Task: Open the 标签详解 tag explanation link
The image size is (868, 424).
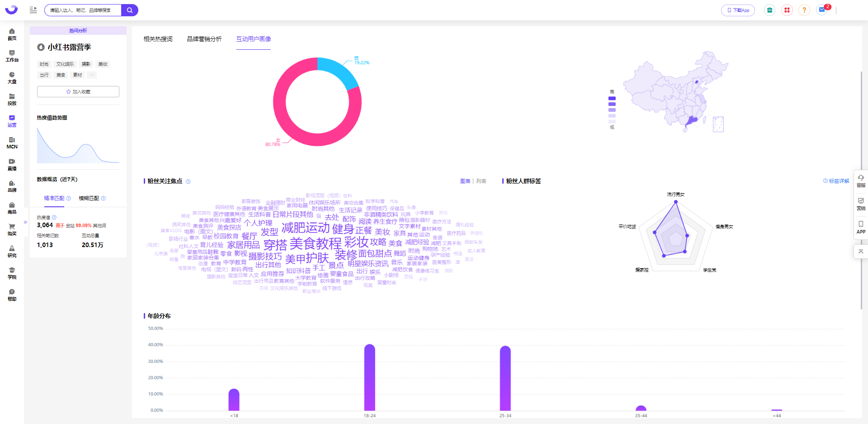Action: pyautogui.click(x=836, y=181)
